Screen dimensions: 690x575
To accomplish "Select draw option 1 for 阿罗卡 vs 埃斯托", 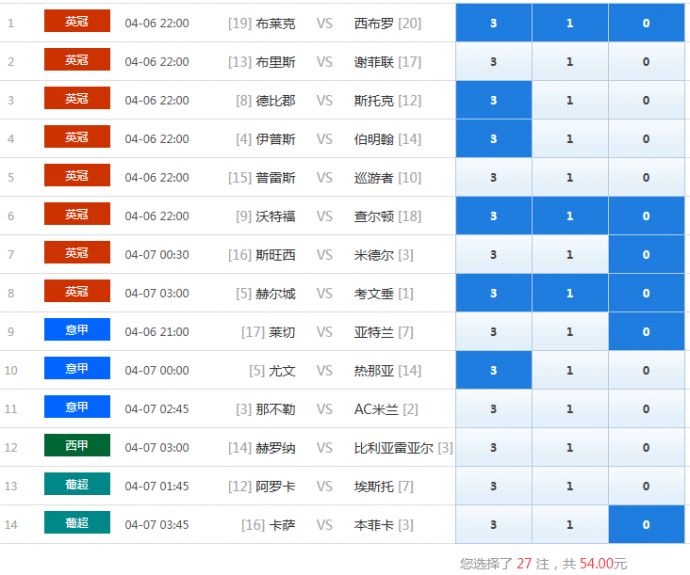I will [570, 486].
